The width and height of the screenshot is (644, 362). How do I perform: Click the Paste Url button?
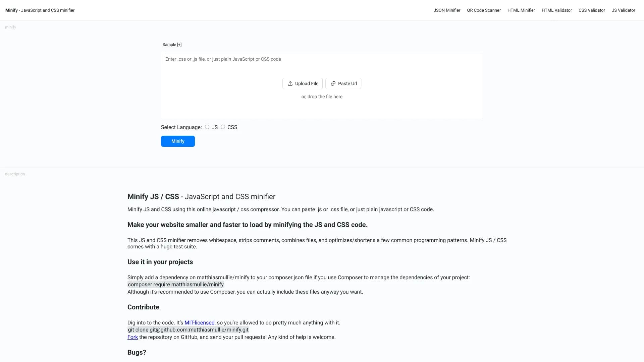tap(343, 83)
